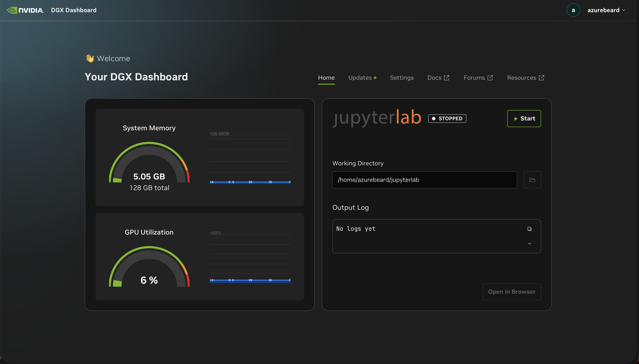Open the Resources external link
Screen dimensions: 639x364
point(526,78)
